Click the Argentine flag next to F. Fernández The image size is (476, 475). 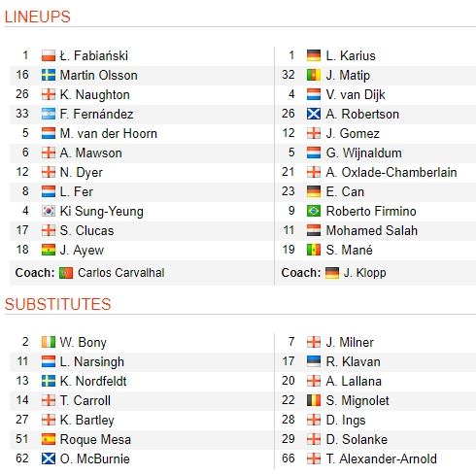pyautogui.click(x=49, y=114)
